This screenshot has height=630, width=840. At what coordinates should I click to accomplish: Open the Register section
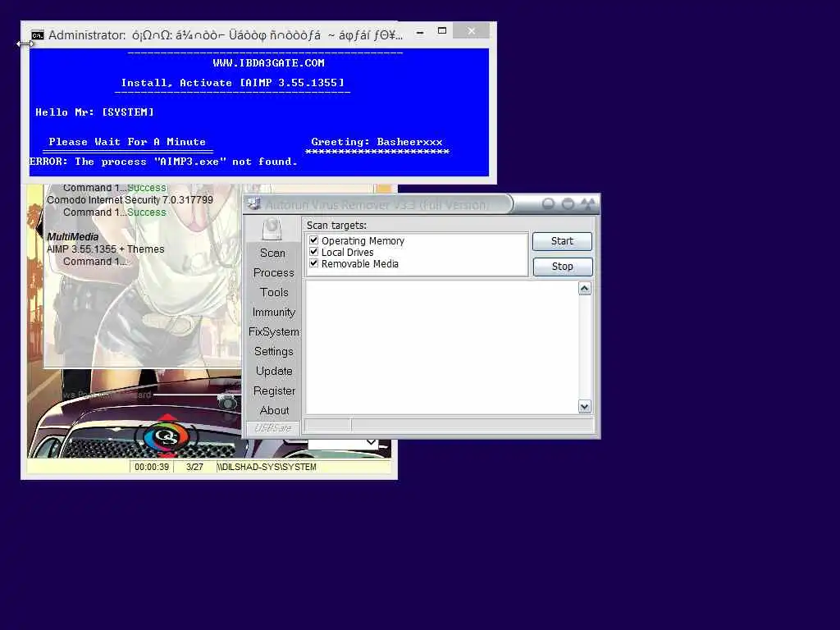pyautogui.click(x=274, y=391)
